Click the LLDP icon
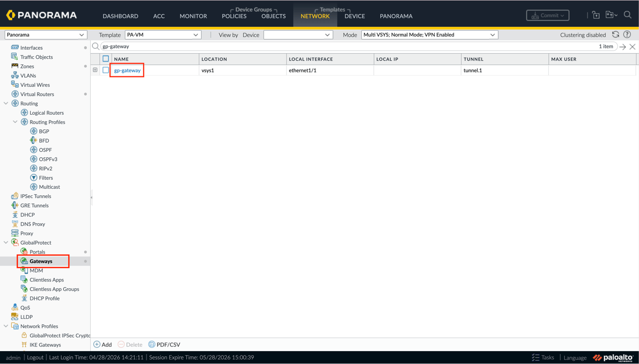This screenshot has width=639, height=364. pos(15,317)
